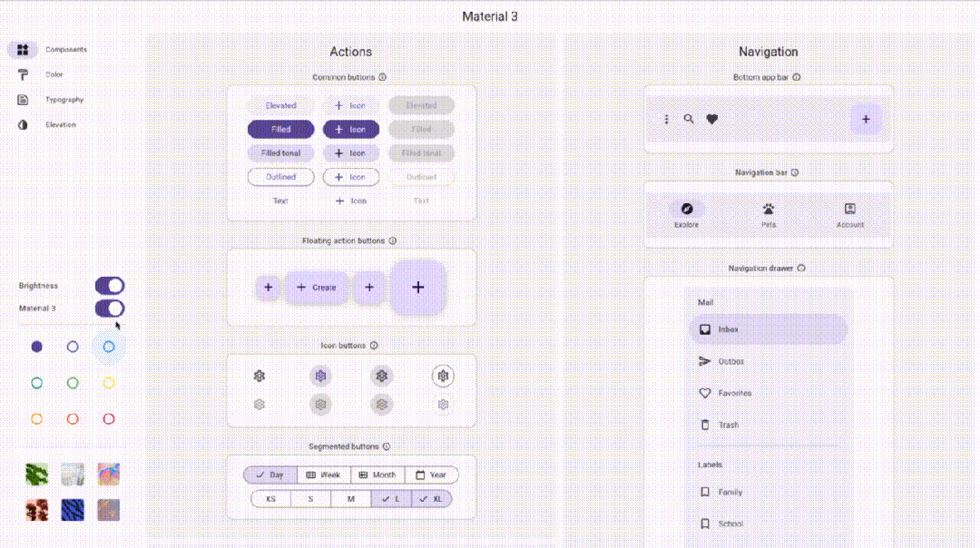Image resolution: width=980 pixels, height=548 pixels.
Task: Click the Outlined button without icon
Action: coord(280,177)
